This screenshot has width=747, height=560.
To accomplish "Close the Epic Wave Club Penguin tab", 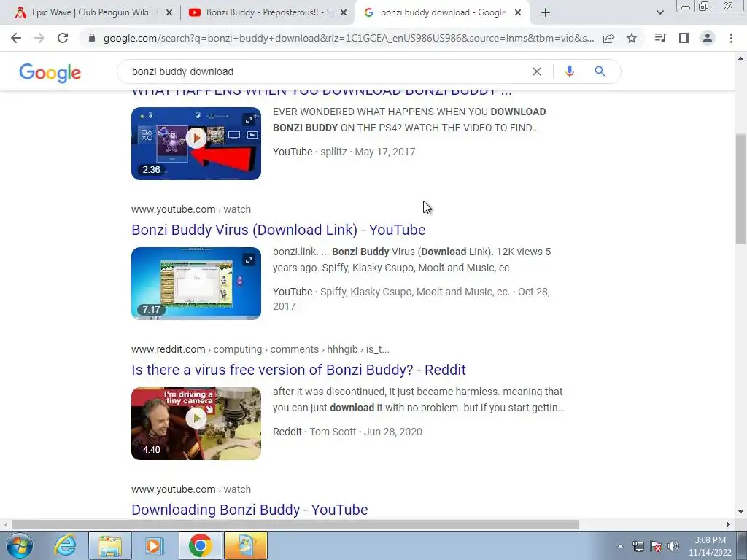I will 169,13.
